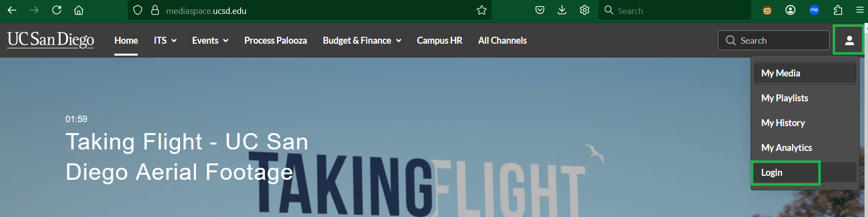Focus the browser Search box
The image size is (868, 217).
(675, 10)
